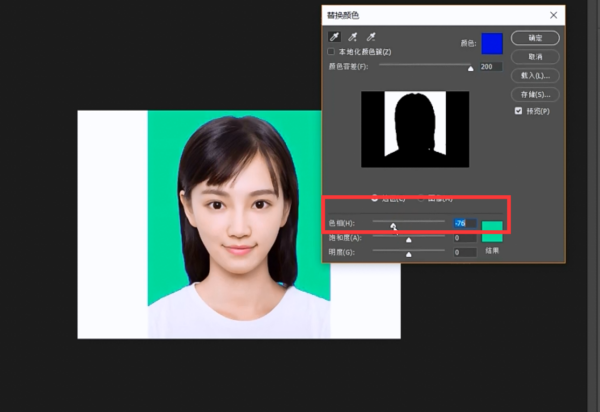This screenshot has width=600, height=412.
Task: Click the 存储 save button
Action: tap(535, 94)
